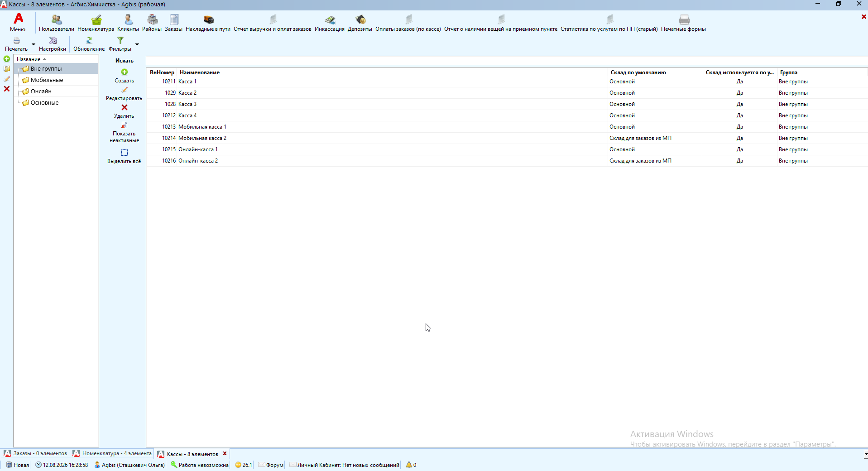Select the Онлайн-касса 1 row
868x471 pixels.
coord(507,149)
